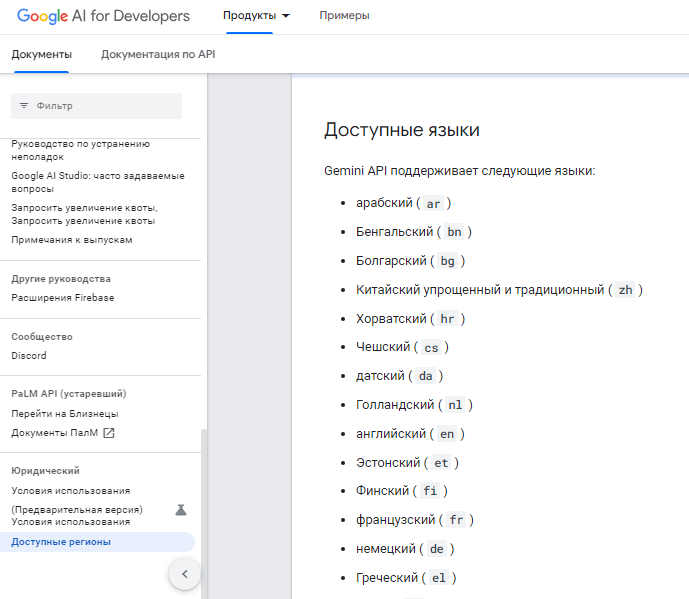Click the Google AI for Developers logo

point(103,16)
